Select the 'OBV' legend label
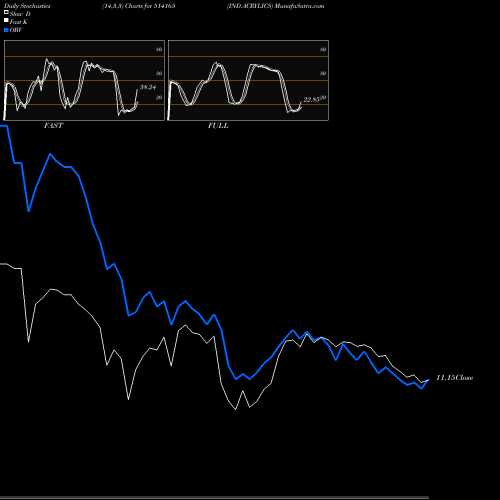The width and height of the screenshot is (500, 500). pos(16,30)
